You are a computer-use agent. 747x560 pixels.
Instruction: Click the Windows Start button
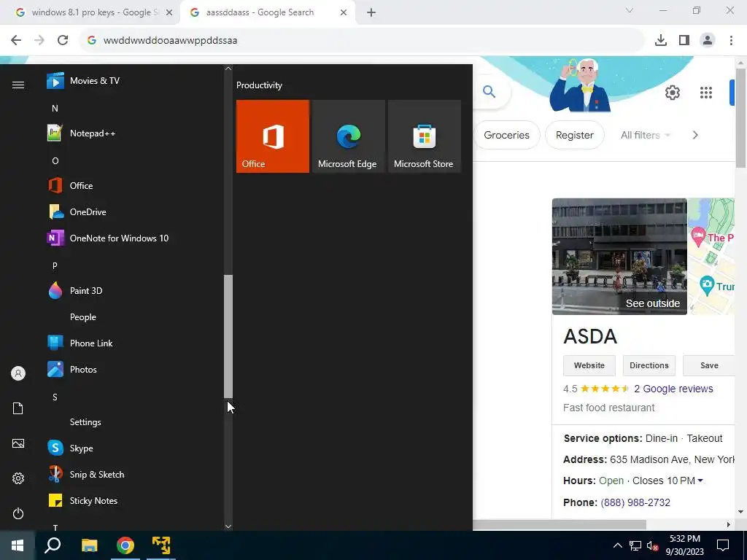coord(18,545)
